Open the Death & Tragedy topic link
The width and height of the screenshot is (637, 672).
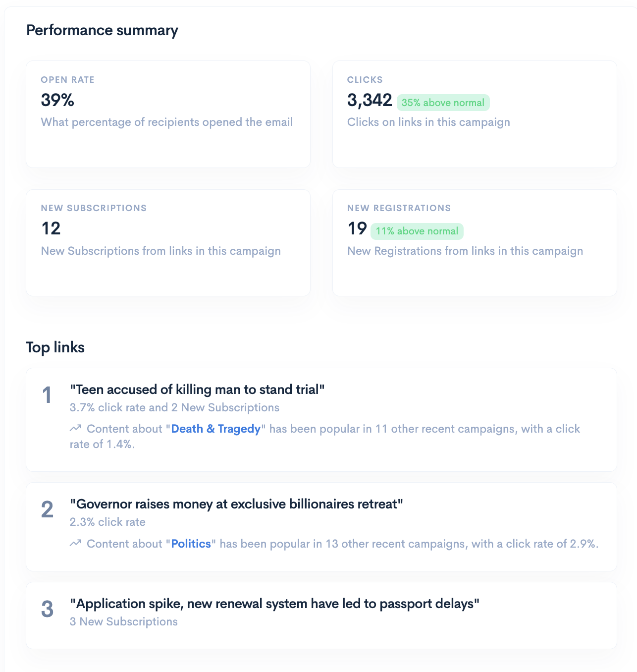216,429
